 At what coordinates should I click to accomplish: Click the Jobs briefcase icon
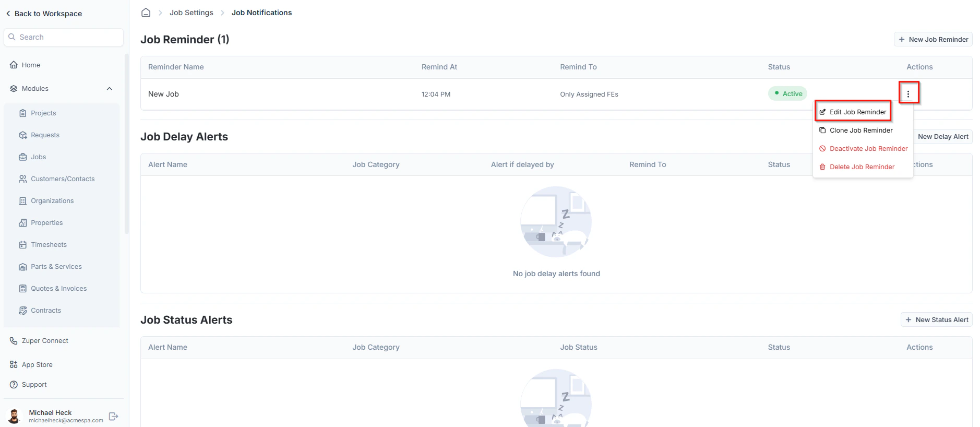[22, 157]
